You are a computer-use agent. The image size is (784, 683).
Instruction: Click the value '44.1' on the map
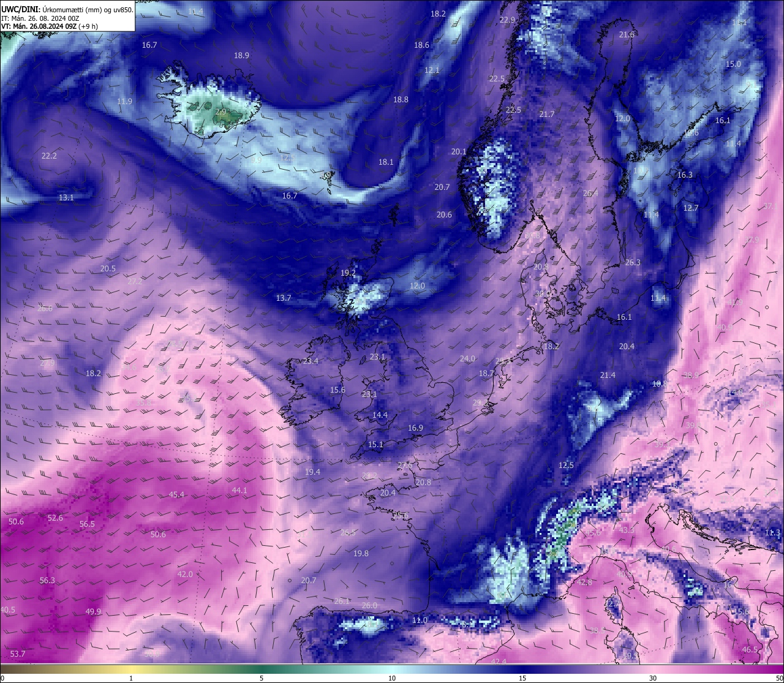coord(239,490)
